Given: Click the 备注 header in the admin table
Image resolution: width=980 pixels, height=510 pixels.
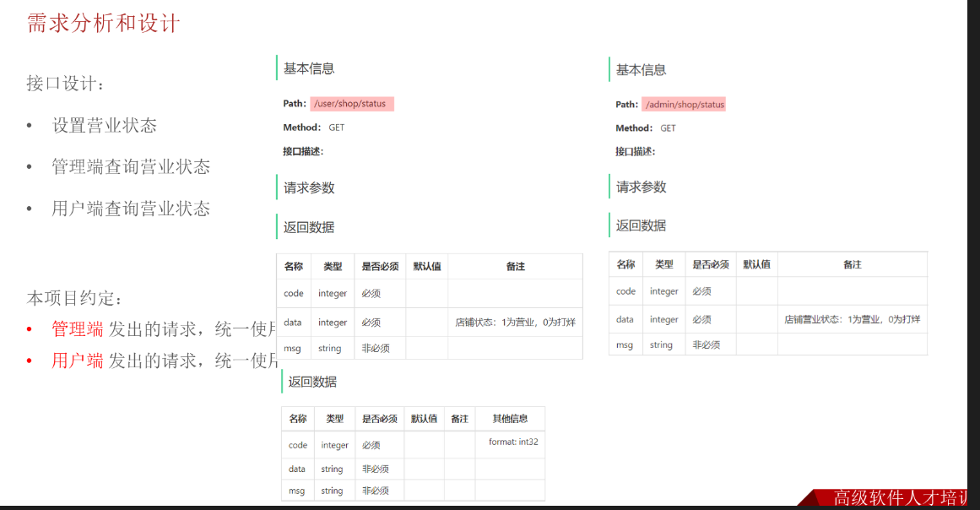Looking at the screenshot, I should 852,264.
